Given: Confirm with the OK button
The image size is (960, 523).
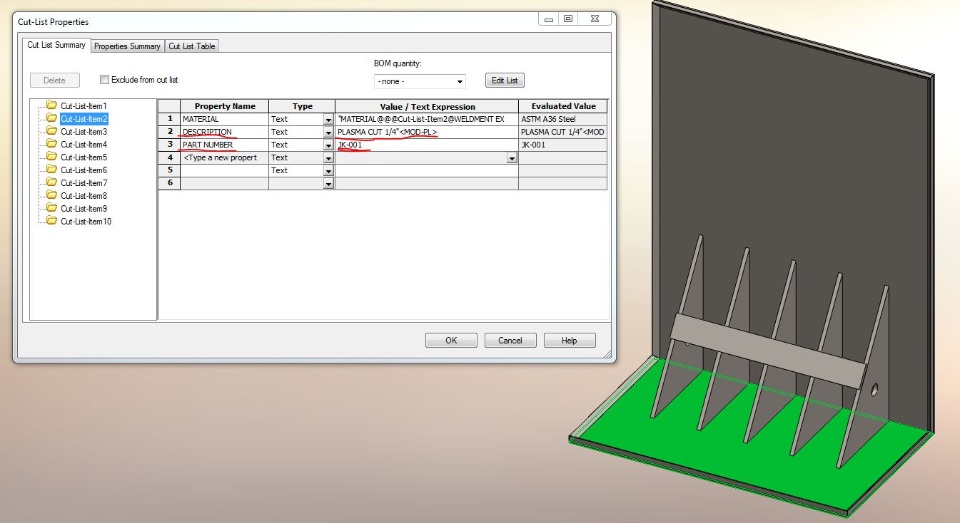Looking at the screenshot, I should pos(451,341).
